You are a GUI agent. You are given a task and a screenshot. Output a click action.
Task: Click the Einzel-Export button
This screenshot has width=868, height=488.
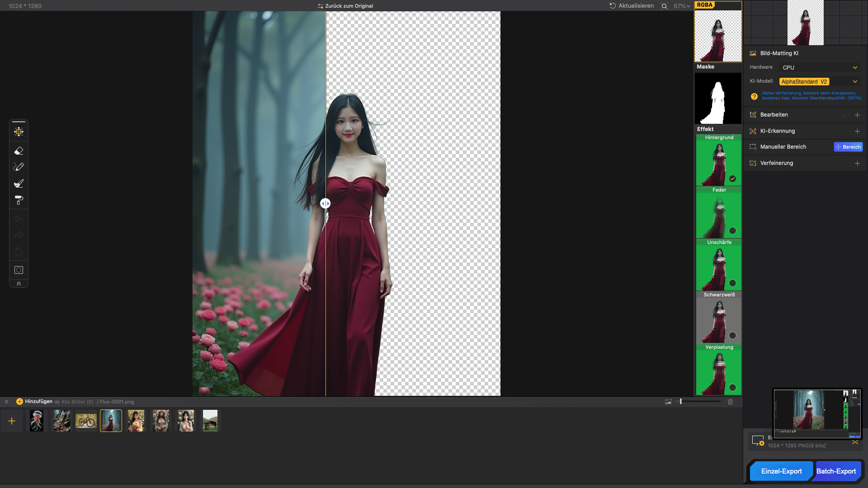tap(781, 471)
